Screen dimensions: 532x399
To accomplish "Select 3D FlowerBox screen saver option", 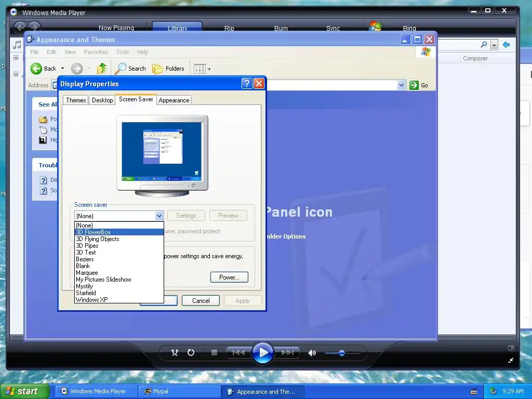I will pos(119,232).
